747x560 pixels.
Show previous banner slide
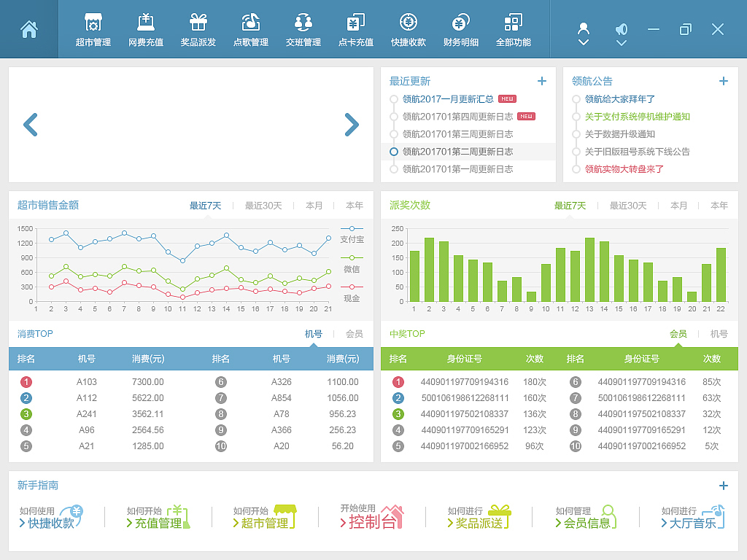coord(31,125)
